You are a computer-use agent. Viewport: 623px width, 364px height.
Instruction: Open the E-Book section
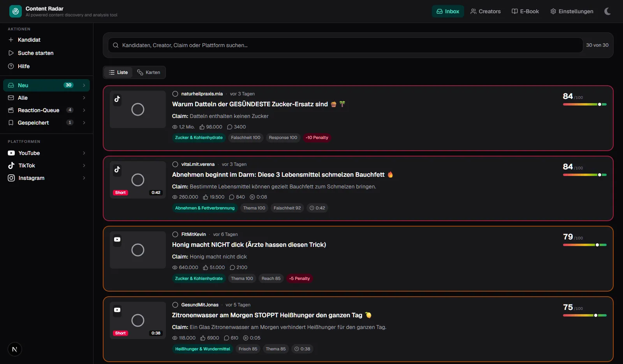525,11
